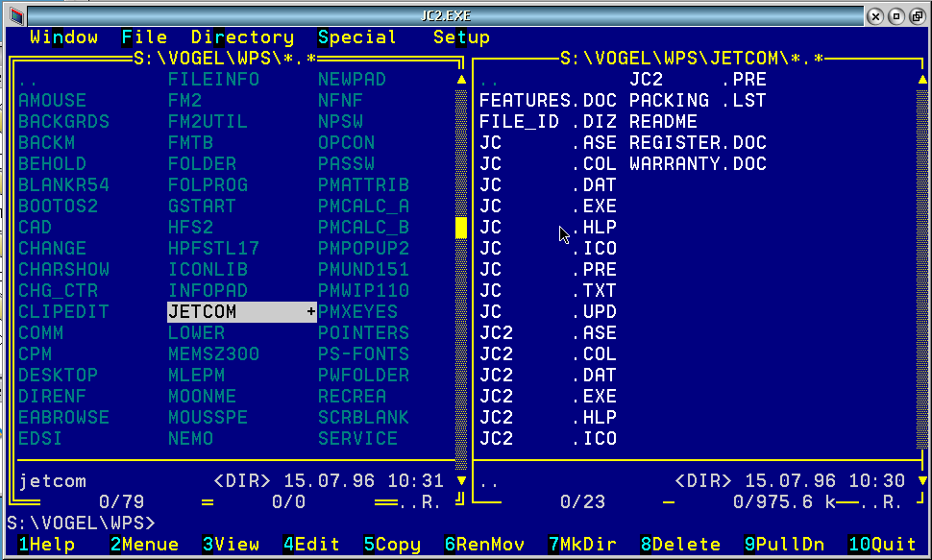Click the yellow thumb on left scrollbar
The image size is (932, 560).
pos(461,228)
